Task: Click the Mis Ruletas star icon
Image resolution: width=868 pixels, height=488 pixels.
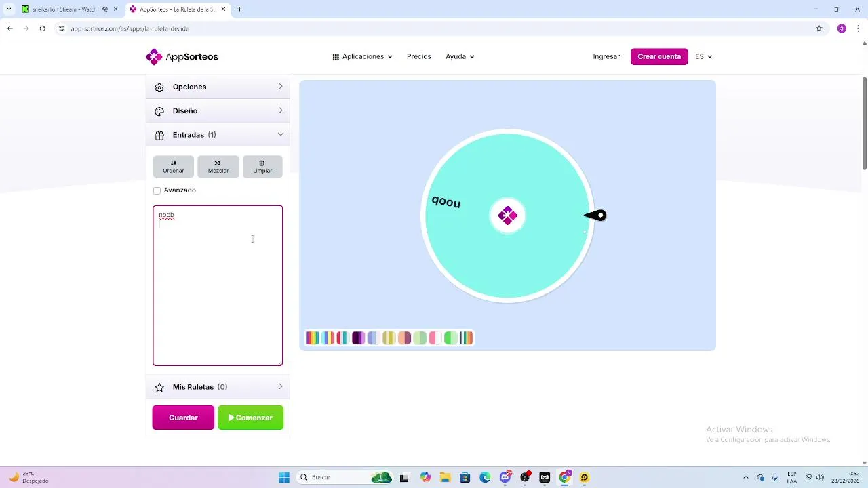Action: 159,387
